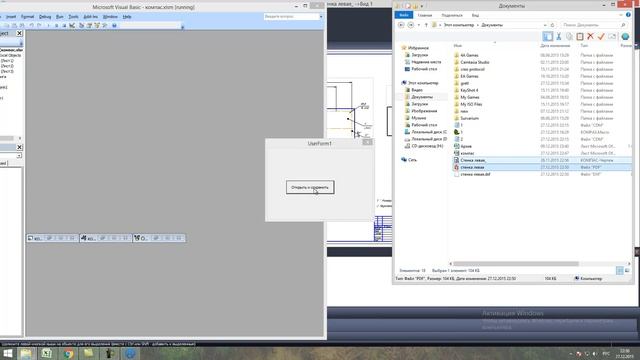Open the Tools menu in Visual Basic
This screenshot has width=640, height=360.
[x=73, y=17]
